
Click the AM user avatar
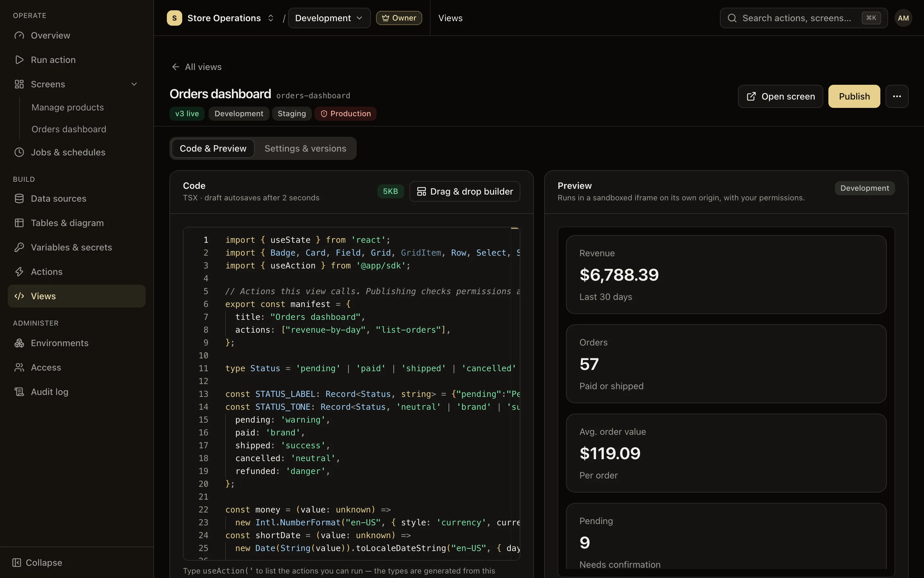tap(903, 18)
